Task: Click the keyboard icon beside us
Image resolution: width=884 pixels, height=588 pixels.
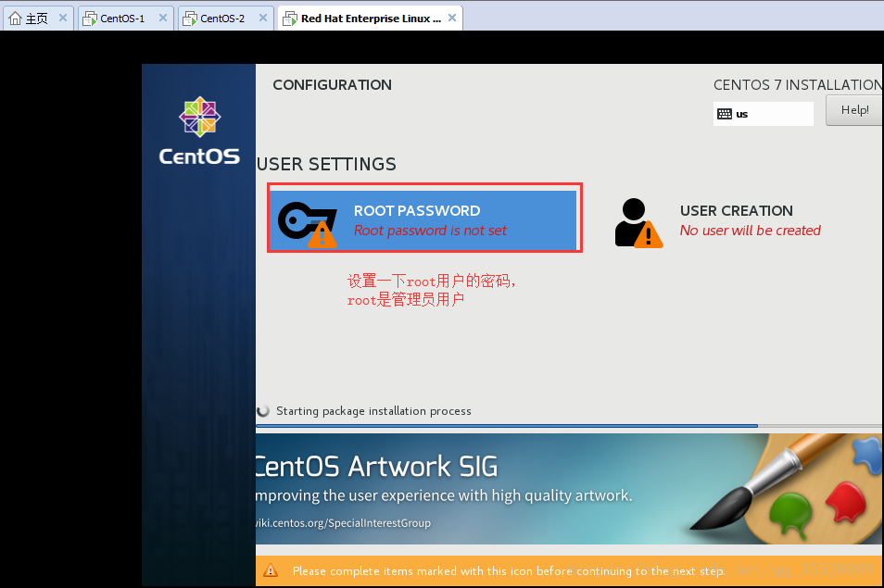Action: coord(725,114)
